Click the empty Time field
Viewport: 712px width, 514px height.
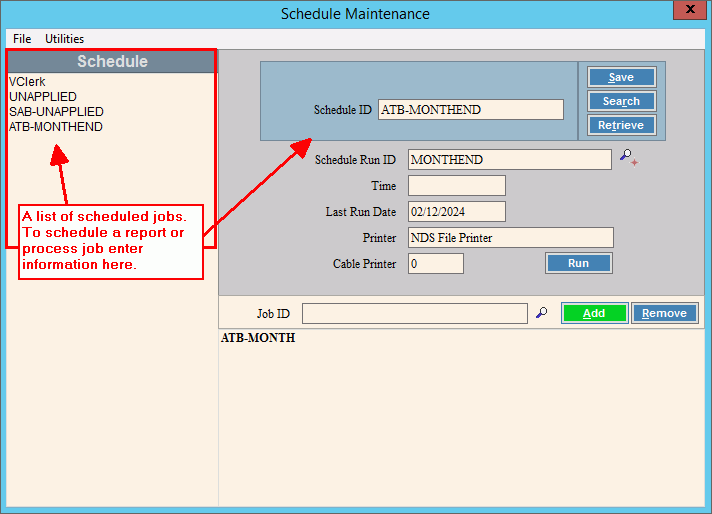456,186
